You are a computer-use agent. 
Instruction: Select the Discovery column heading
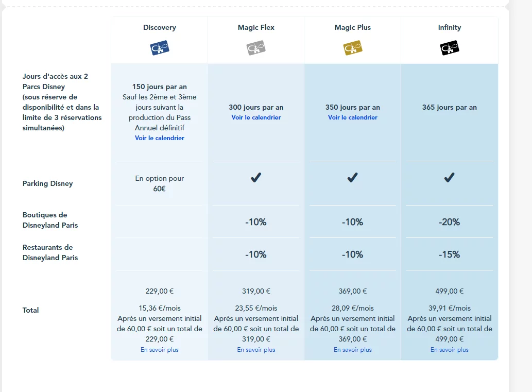[x=160, y=27]
